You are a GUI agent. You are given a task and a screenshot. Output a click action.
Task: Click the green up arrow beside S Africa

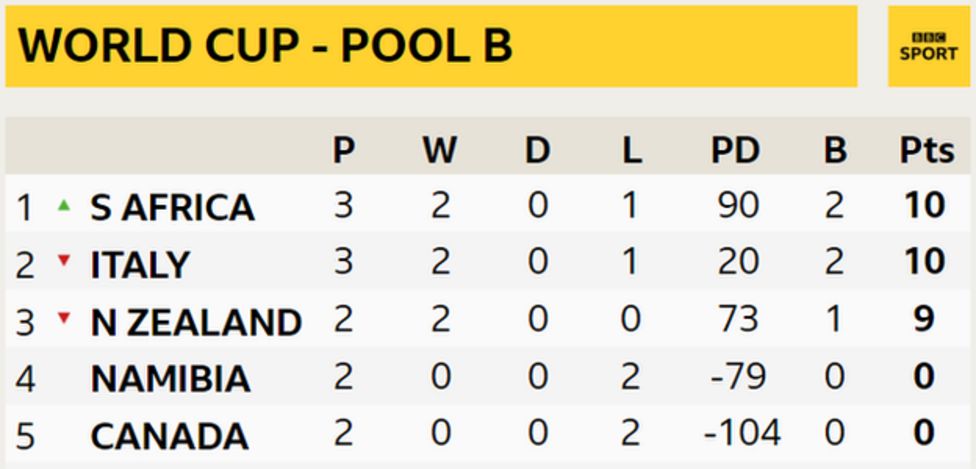pyautogui.click(x=64, y=205)
